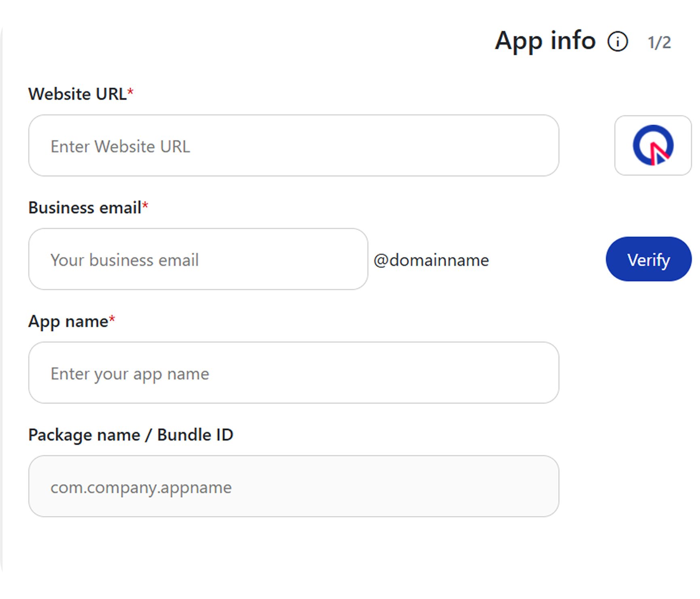Click the red asterisk after App name
The image size is (700, 599).
tap(112, 320)
